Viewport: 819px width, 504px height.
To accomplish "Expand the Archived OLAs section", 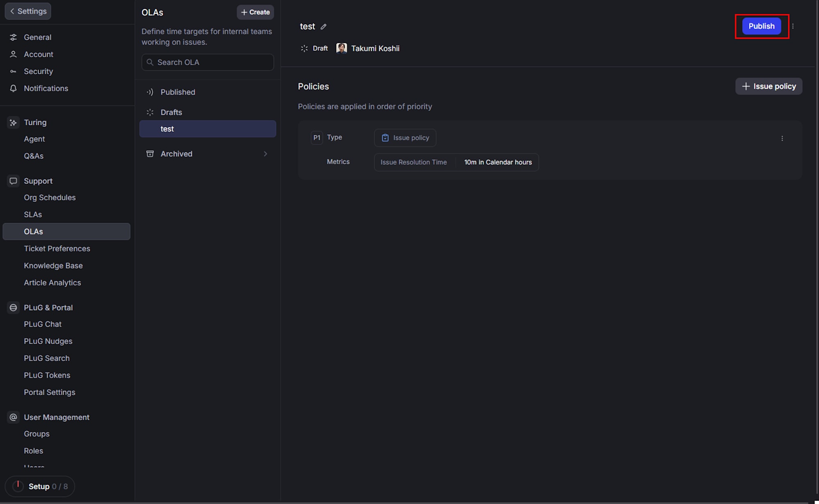I will (265, 154).
